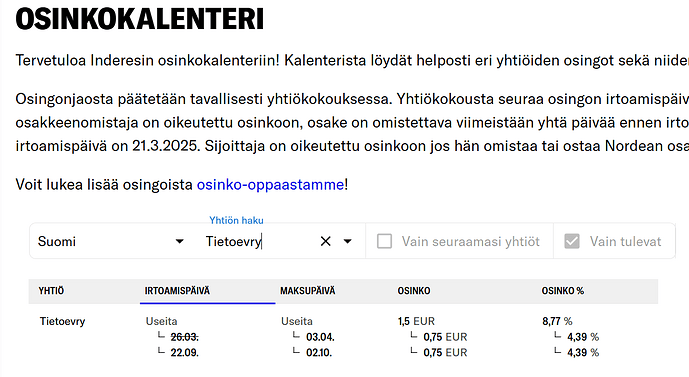The width and height of the screenshot is (689, 377).
Task: Click the Osinkokalenteri page heading
Action: (140, 19)
